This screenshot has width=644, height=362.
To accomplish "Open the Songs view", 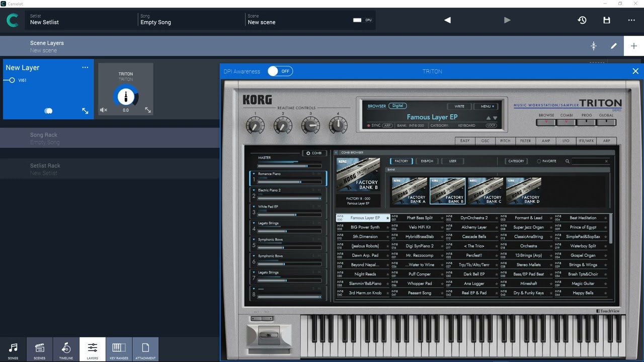I will 13,350.
